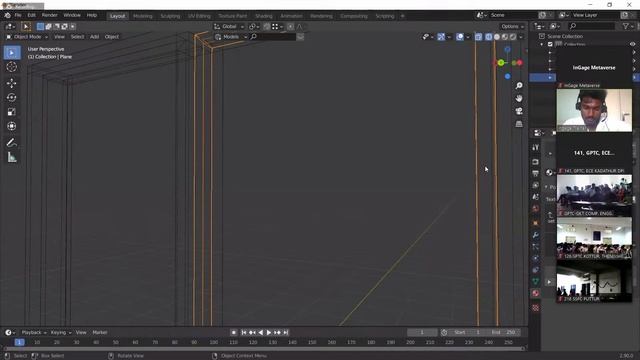This screenshot has height=360, width=640.
Task: Click the End frame 250 field
Action: pos(503,332)
